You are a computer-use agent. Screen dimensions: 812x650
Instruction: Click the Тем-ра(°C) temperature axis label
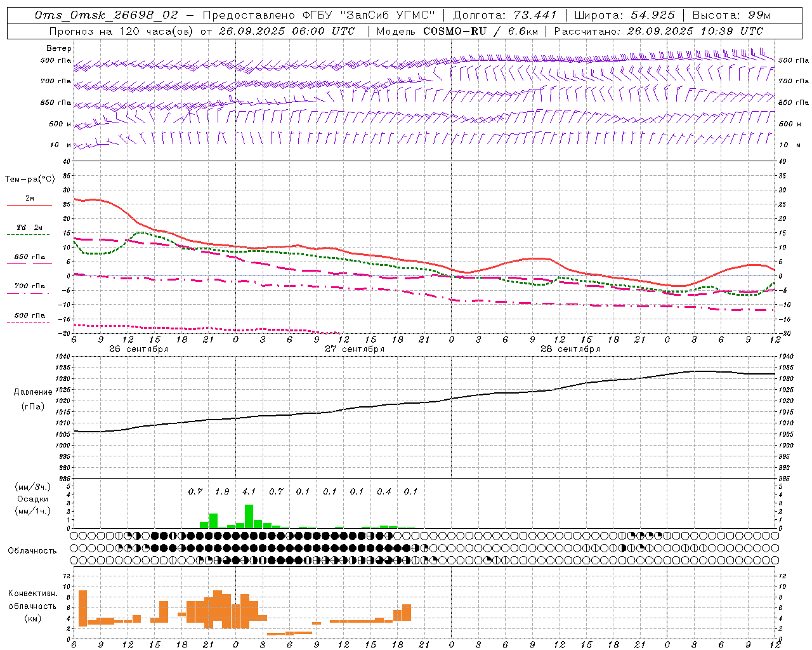[30, 180]
